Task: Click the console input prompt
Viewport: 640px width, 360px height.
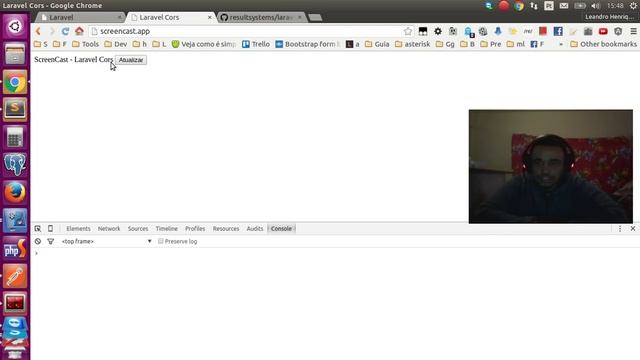Action: (335, 253)
